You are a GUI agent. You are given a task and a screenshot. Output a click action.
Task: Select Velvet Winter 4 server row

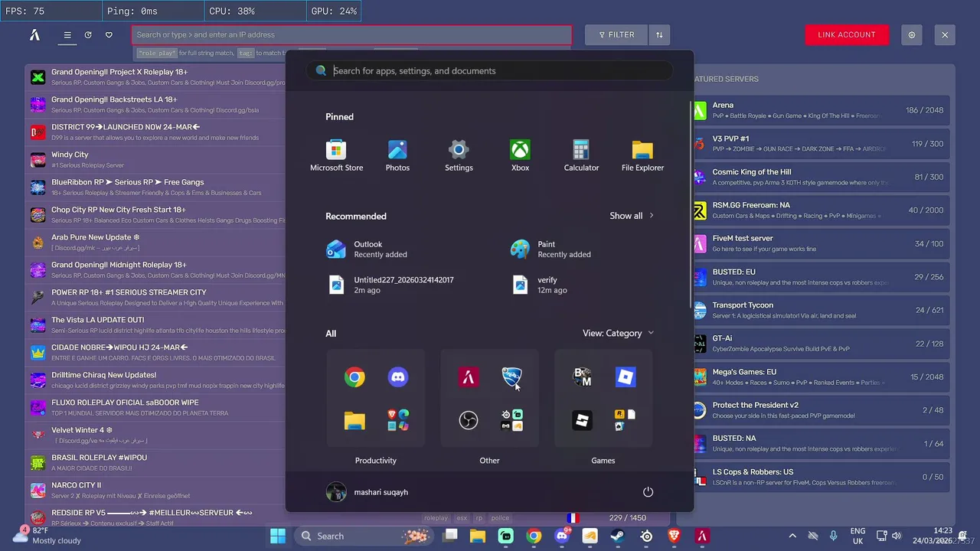pyautogui.click(x=156, y=435)
